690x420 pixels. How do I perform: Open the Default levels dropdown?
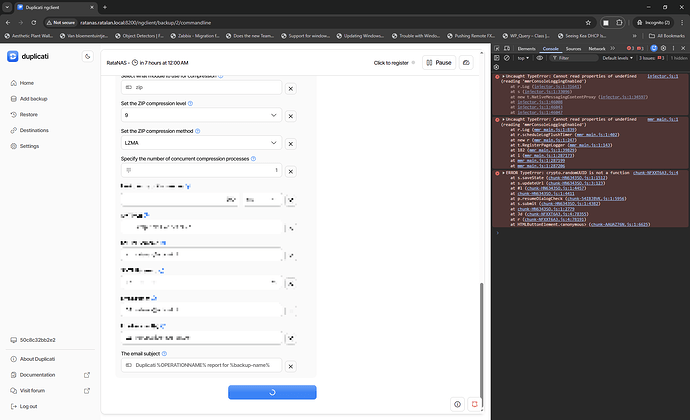click(617, 58)
